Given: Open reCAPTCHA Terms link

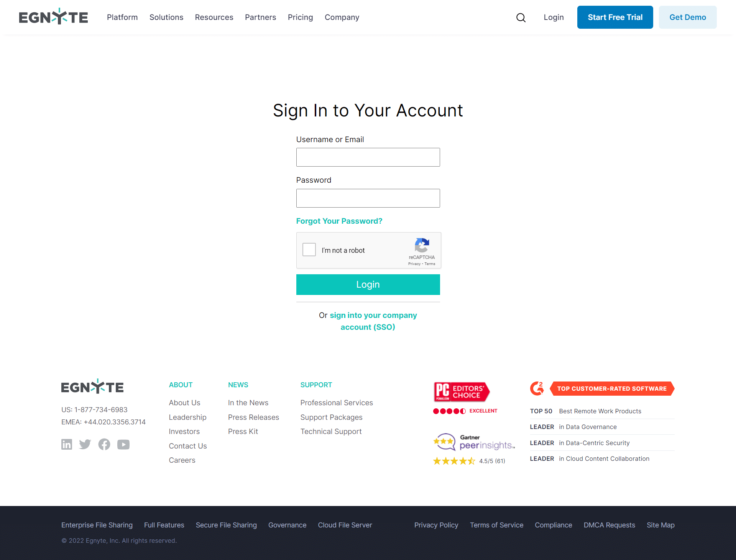Looking at the screenshot, I should [430, 264].
